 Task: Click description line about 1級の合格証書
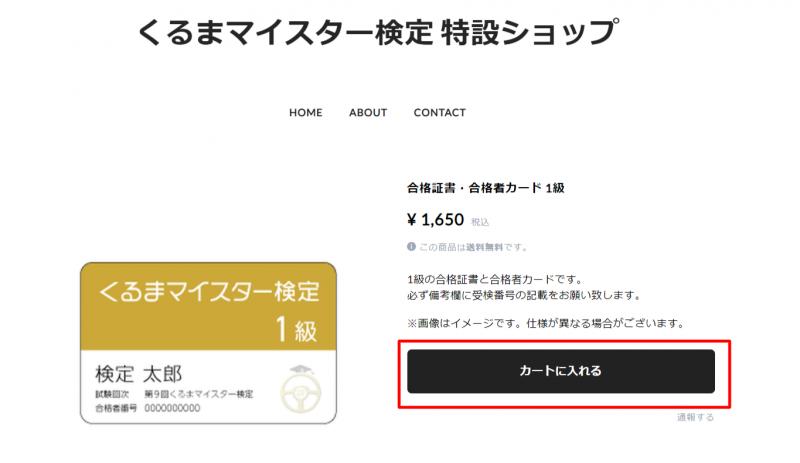495,279
